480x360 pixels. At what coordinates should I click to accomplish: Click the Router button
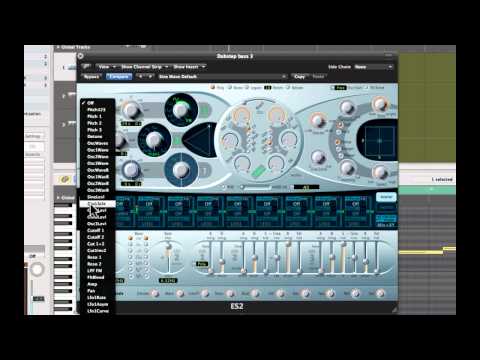(386, 197)
